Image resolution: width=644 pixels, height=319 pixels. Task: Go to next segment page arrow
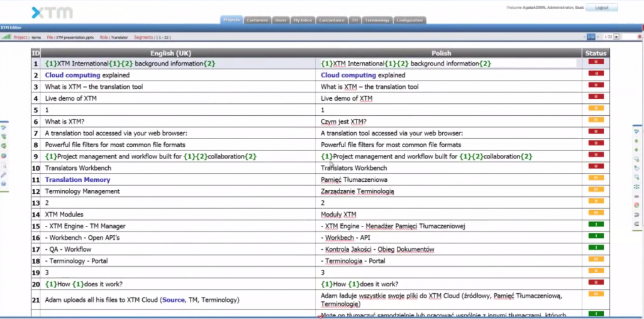coord(598,37)
